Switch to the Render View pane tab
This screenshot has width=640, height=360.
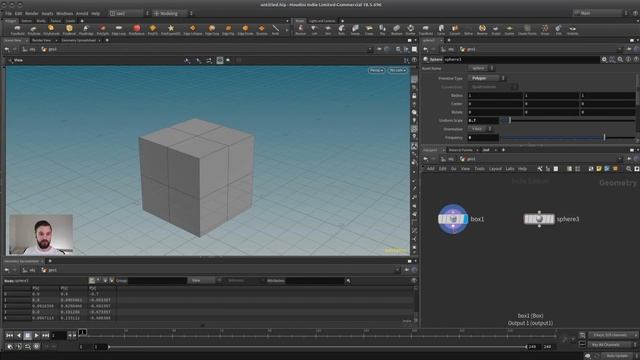coord(41,40)
